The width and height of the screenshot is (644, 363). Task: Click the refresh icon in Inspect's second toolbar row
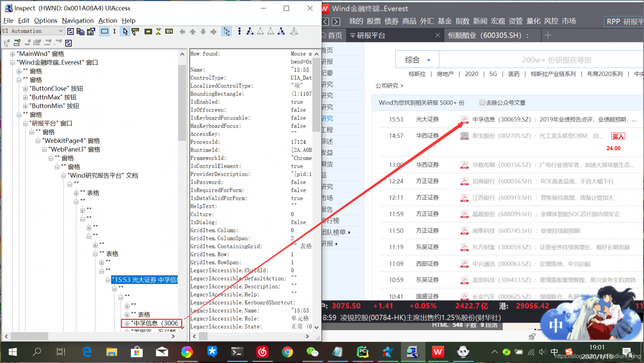68,43
